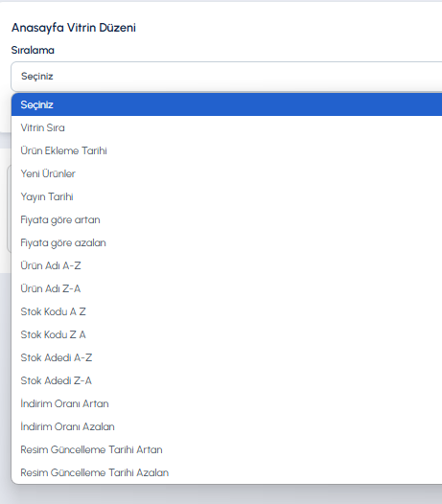
Task: Pick Yeni Ürünler sorting option
Action: click(x=227, y=173)
